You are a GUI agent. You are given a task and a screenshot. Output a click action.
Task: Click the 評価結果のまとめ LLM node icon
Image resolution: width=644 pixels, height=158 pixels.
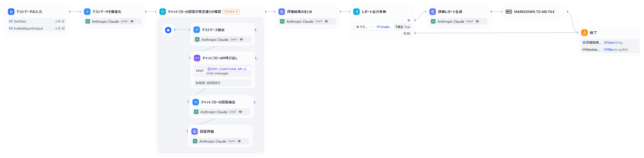tap(282, 11)
